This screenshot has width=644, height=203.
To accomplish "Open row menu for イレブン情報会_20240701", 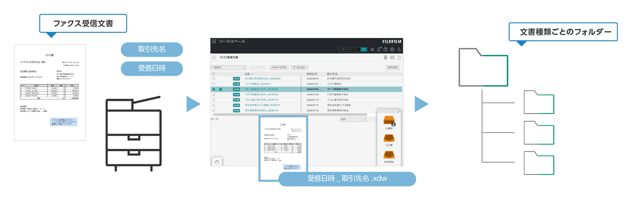I will click(301, 84).
